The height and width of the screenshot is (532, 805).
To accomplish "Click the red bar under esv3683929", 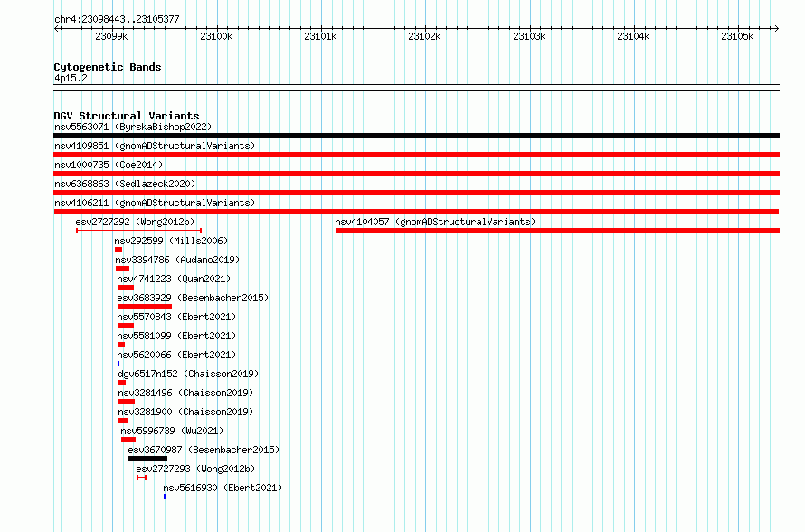I will [144, 307].
